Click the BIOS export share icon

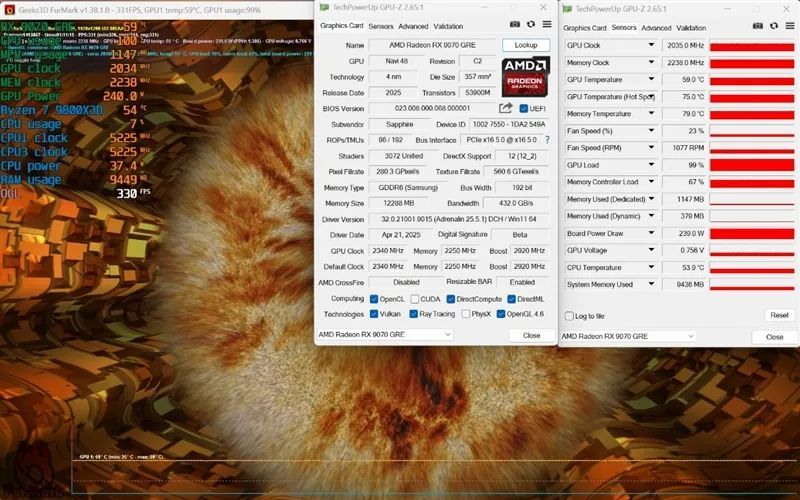point(505,108)
